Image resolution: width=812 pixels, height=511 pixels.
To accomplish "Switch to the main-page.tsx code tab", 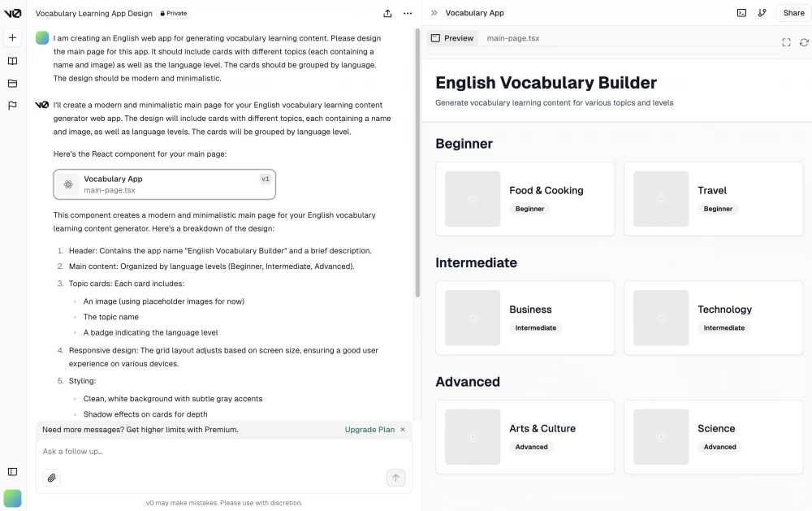I will click(512, 37).
